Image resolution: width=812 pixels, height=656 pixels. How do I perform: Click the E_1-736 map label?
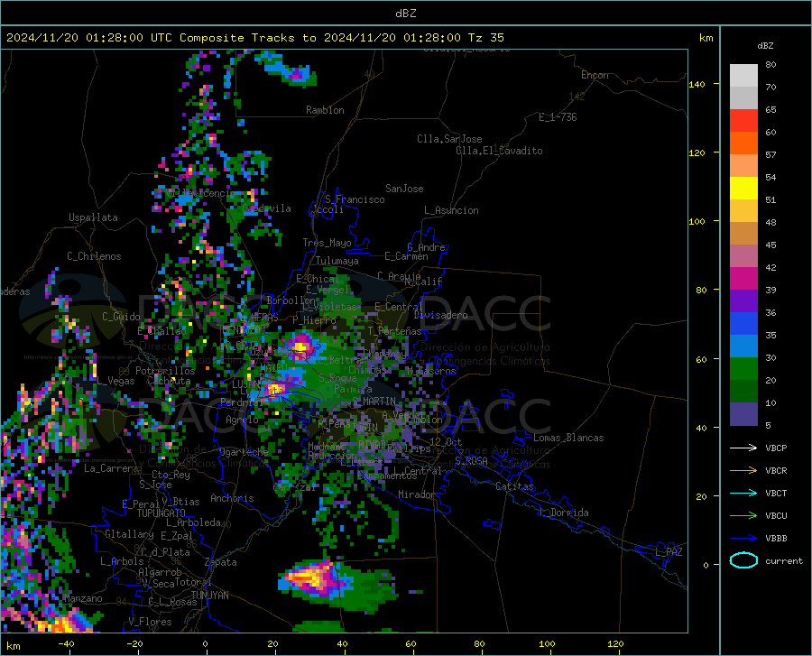click(x=558, y=117)
